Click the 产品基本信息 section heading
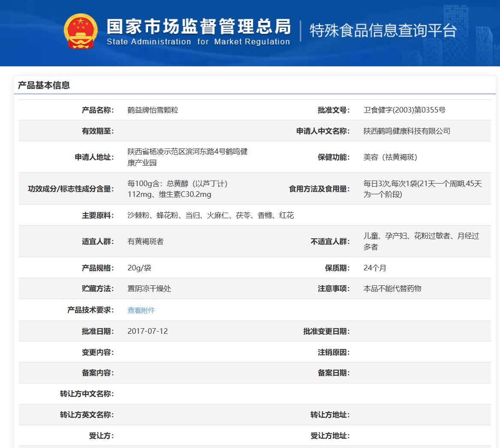The image size is (500, 448). click(x=44, y=86)
